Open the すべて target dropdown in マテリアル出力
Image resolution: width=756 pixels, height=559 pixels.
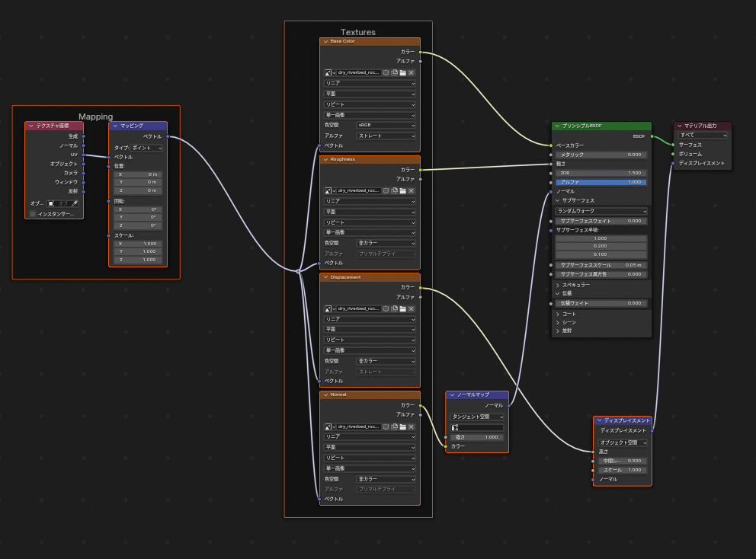click(703, 135)
